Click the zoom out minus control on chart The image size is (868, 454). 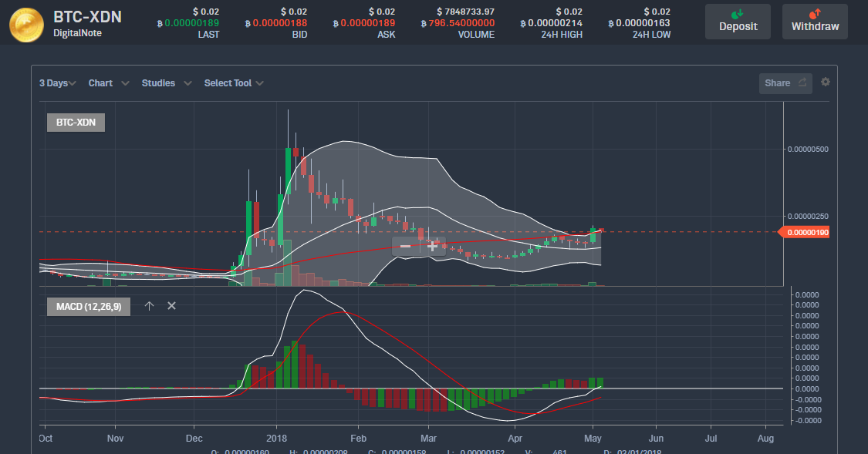406,246
